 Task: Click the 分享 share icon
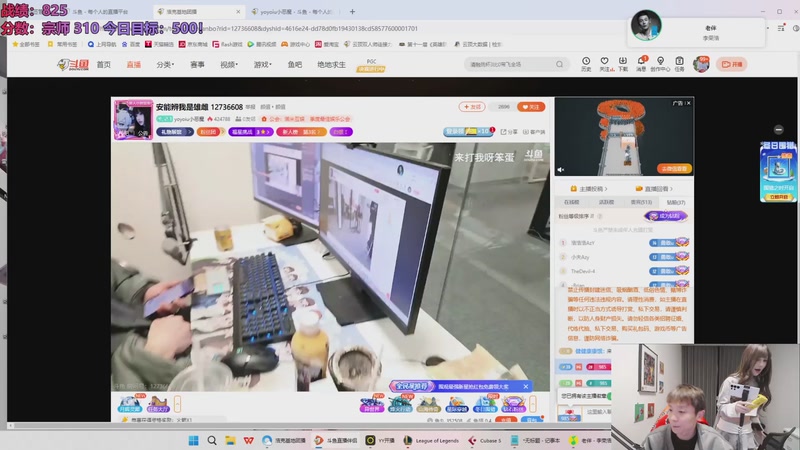coord(509,132)
